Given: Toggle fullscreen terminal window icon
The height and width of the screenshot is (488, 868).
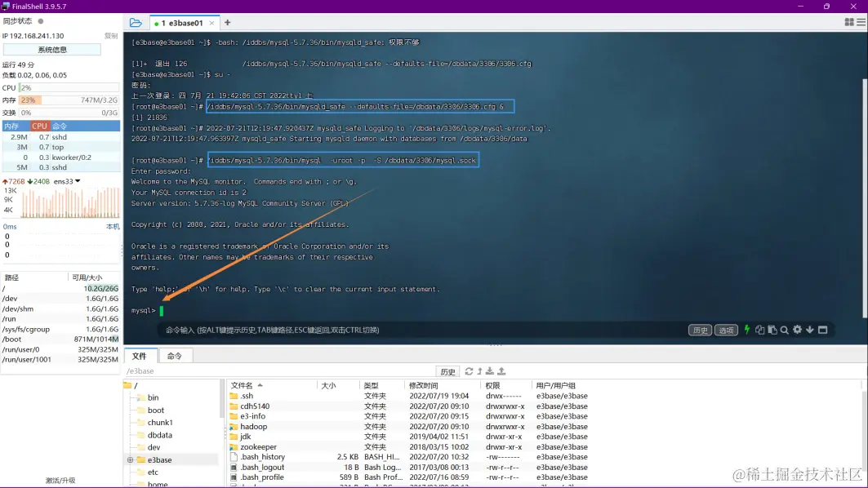Looking at the screenshot, I should pos(822,330).
